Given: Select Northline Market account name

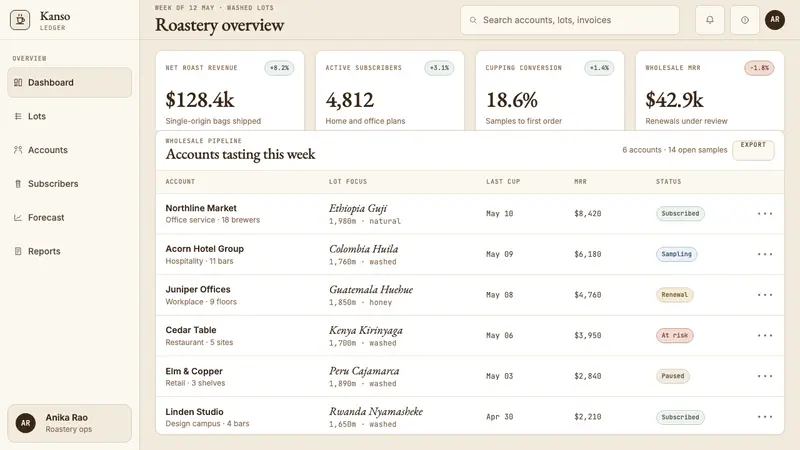Looking at the screenshot, I should point(201,208).
